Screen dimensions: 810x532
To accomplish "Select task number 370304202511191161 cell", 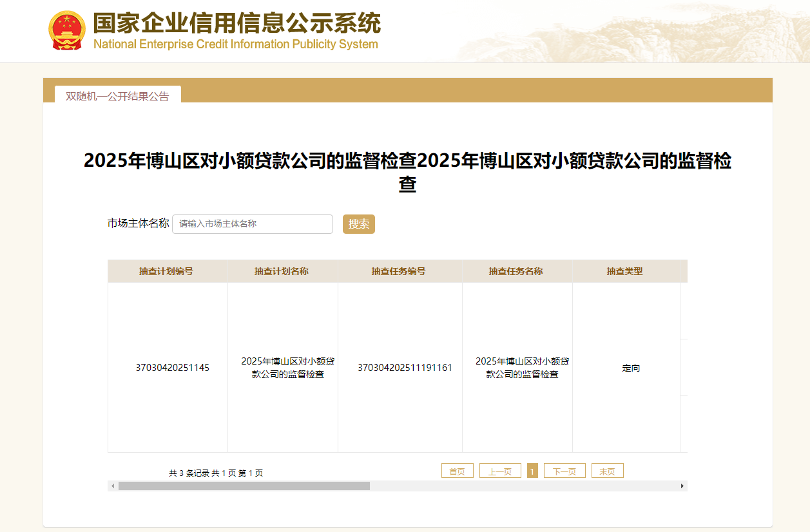I will pos(405,368).
